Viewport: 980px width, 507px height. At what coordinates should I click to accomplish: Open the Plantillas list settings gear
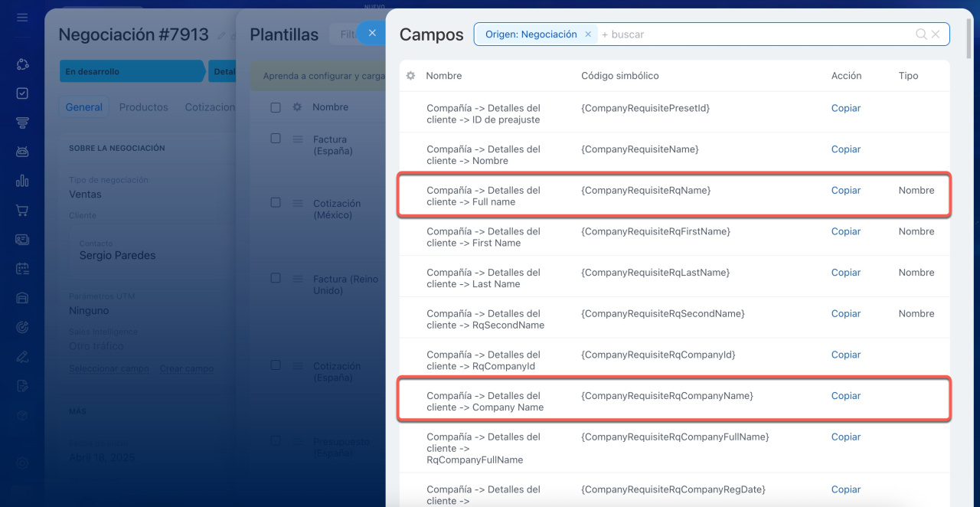(x=297, y=108)
